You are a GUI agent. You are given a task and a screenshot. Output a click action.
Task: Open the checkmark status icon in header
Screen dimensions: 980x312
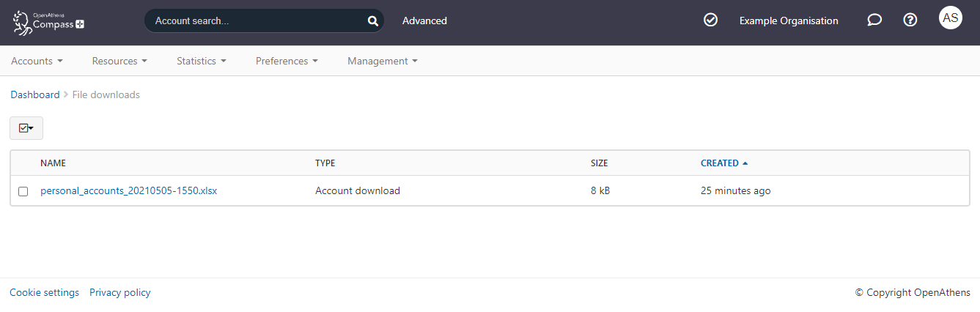pyautogui.click(x=710, y=21)
